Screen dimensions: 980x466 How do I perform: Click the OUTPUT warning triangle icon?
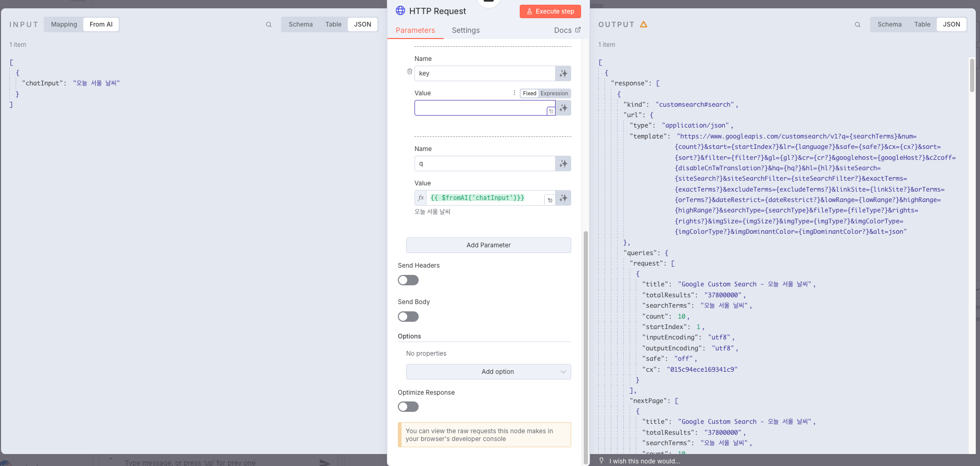[x=644, y=24]
